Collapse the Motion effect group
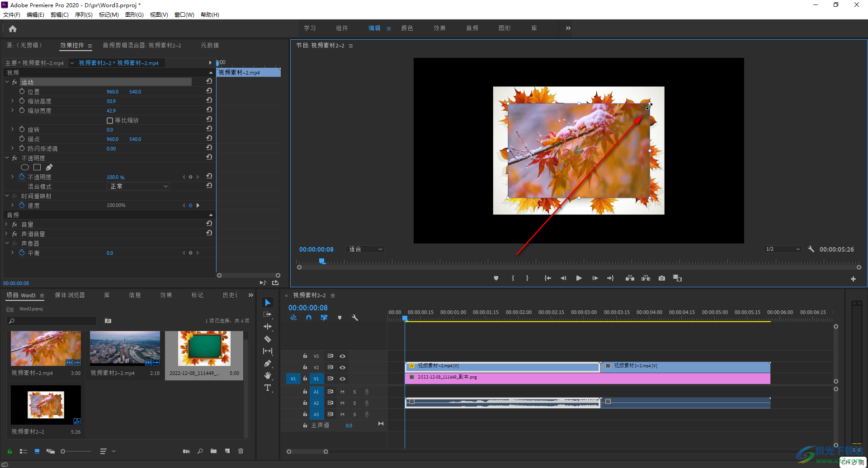This screenshot has width=868, height=468. pos(7,82)
